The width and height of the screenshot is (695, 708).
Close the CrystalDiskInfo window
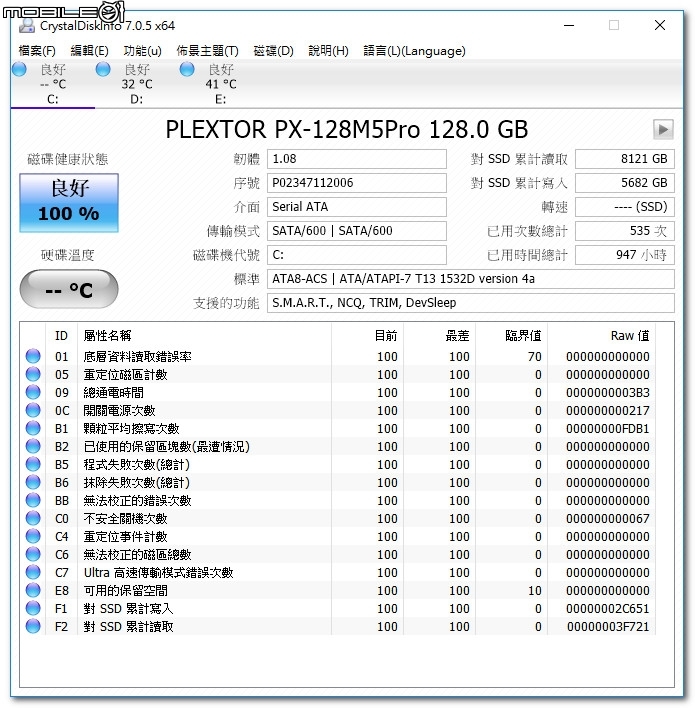(x=660, y=25)
